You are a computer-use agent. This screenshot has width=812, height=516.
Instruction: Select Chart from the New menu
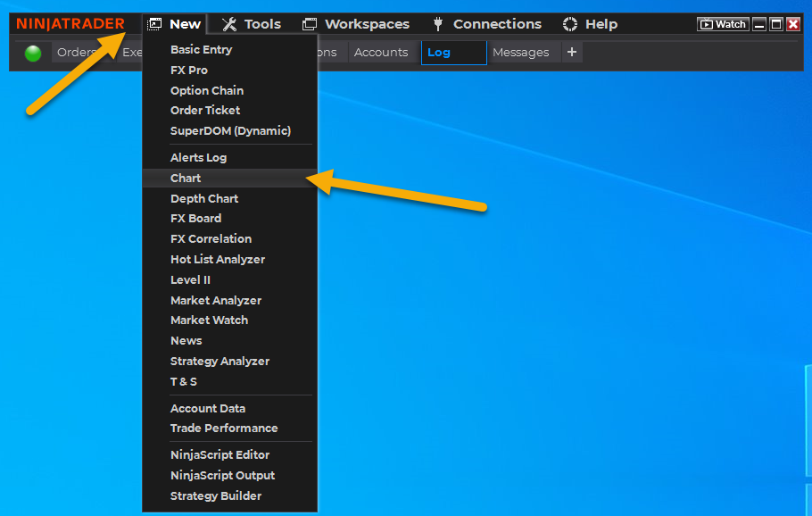pos(186,179)
